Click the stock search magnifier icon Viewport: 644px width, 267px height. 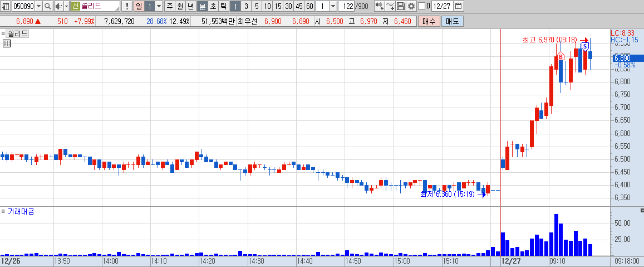48,6
